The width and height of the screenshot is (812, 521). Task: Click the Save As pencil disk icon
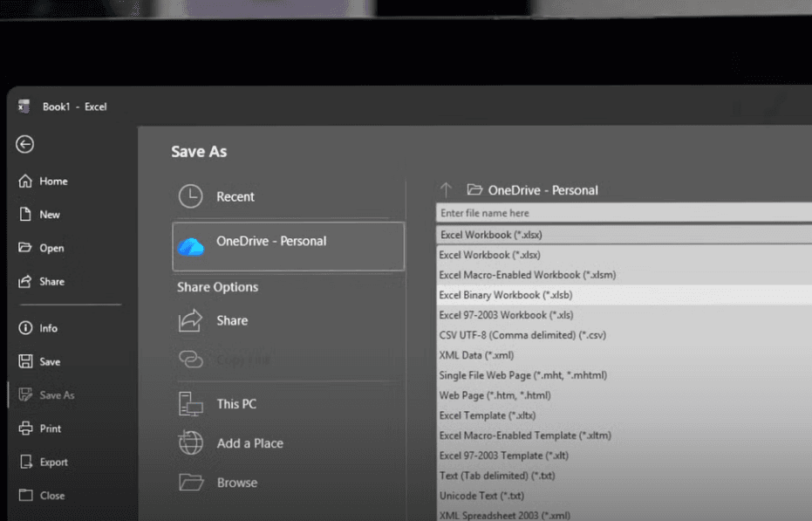coord(25,394)
